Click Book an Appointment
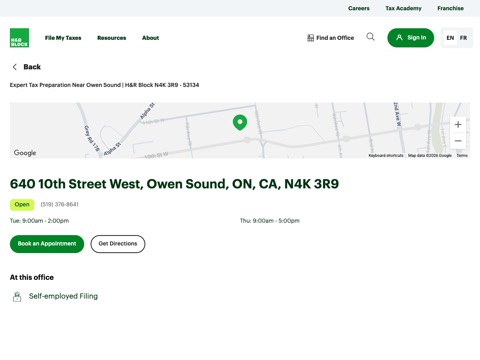This screenshot has width=480, height=360. (x=47, y=244)
